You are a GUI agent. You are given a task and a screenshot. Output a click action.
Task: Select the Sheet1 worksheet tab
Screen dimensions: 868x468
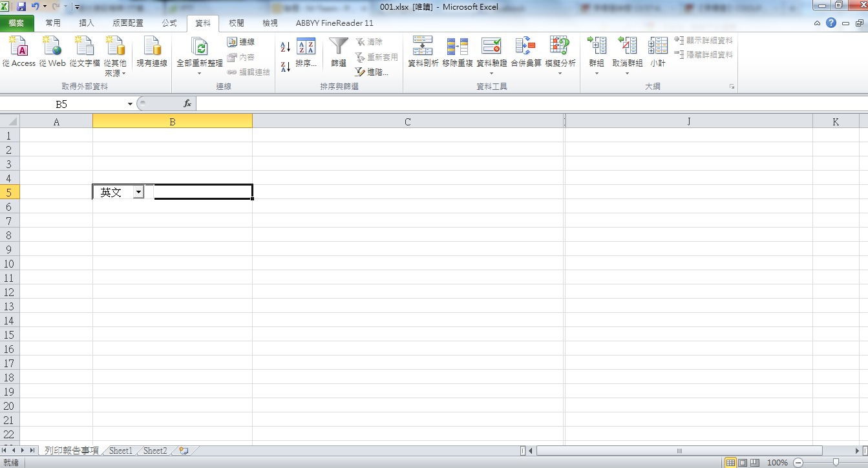point(121,451)
